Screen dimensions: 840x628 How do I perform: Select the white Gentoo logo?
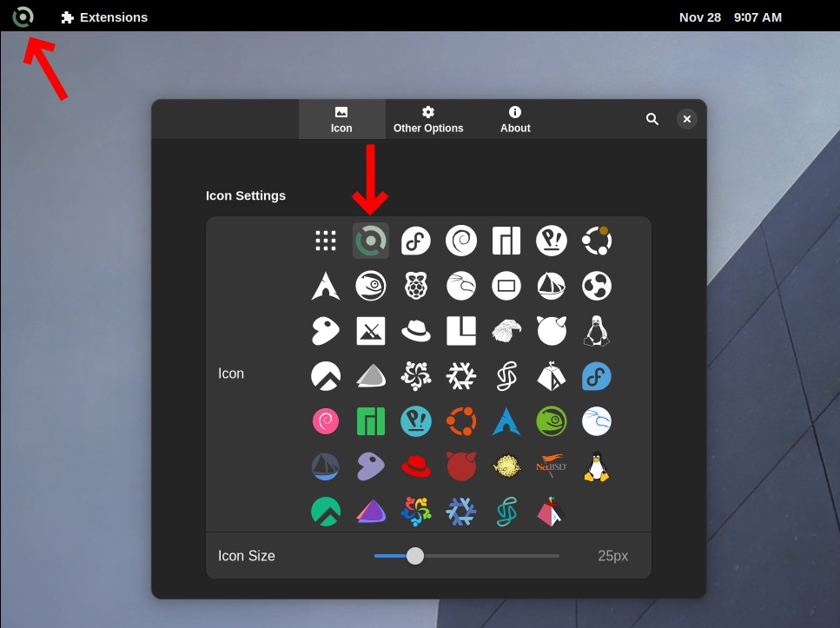326,331
